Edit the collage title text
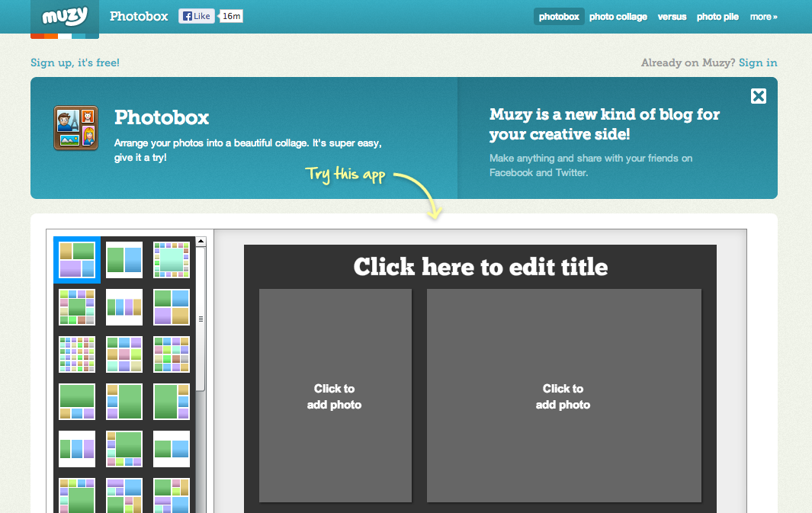 tap(480, 267)
